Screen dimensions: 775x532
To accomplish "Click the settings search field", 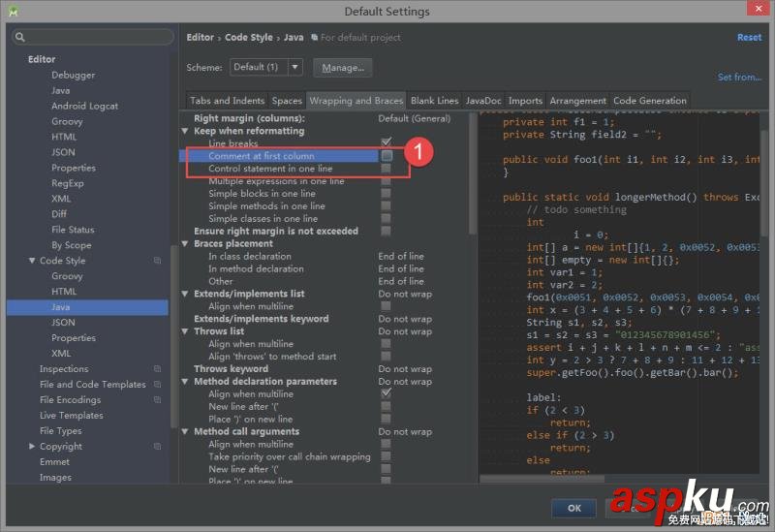I will point(93,37).
